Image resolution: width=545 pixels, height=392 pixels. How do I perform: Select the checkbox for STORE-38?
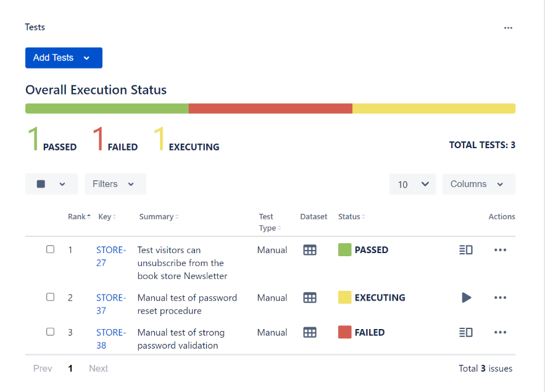50,331
